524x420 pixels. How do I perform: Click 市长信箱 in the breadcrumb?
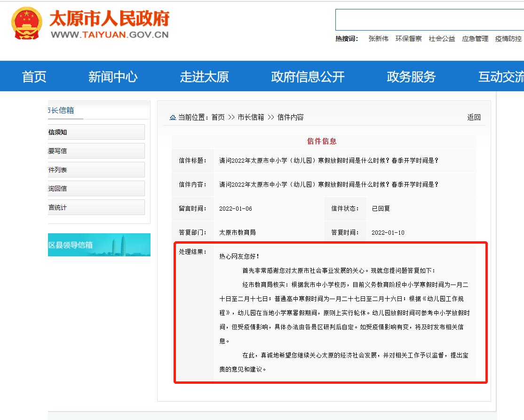[251, 118]
